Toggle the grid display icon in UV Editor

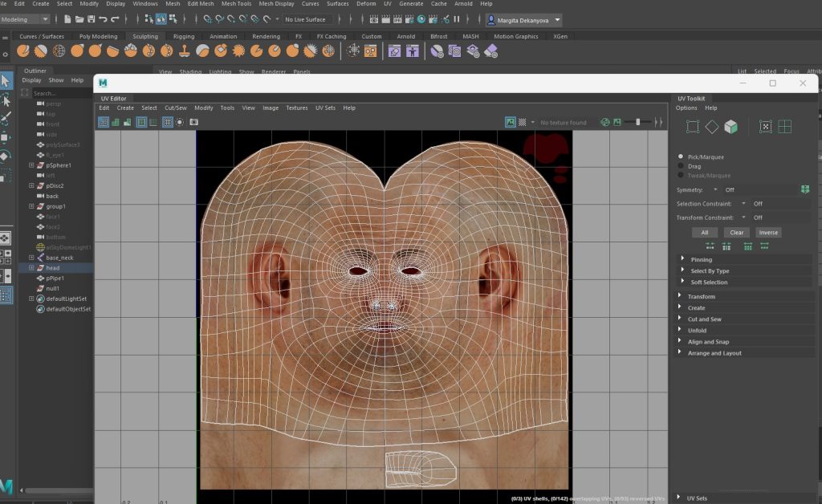[x=167, y=123]
